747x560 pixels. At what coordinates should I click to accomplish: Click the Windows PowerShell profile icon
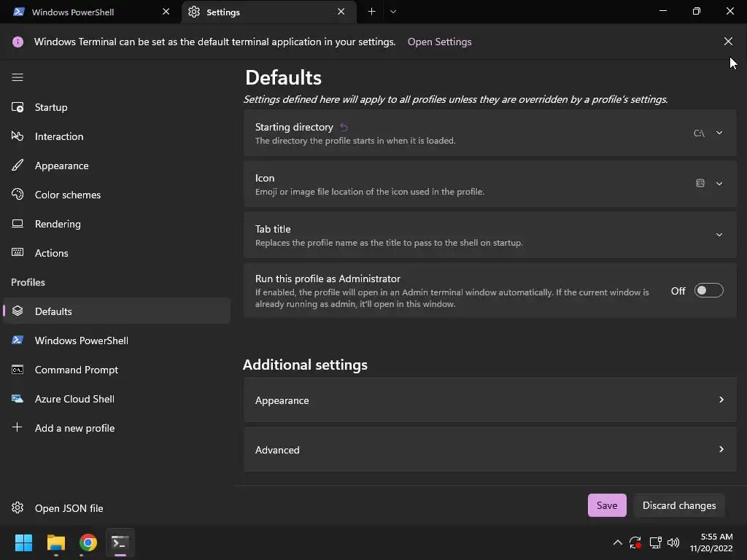18,340
